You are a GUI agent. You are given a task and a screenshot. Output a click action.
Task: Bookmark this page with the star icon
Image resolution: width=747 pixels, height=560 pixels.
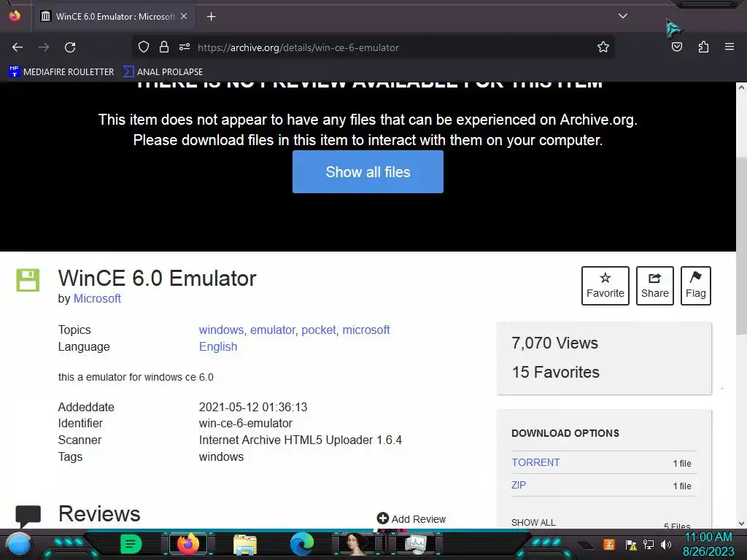pyautogui.click(x=603, y=47)
